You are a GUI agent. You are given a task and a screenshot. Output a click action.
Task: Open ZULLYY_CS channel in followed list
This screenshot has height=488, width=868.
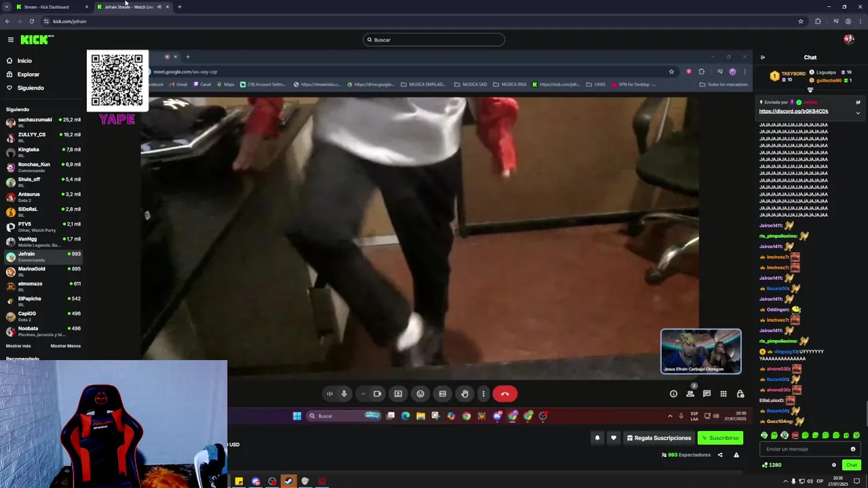43,136
